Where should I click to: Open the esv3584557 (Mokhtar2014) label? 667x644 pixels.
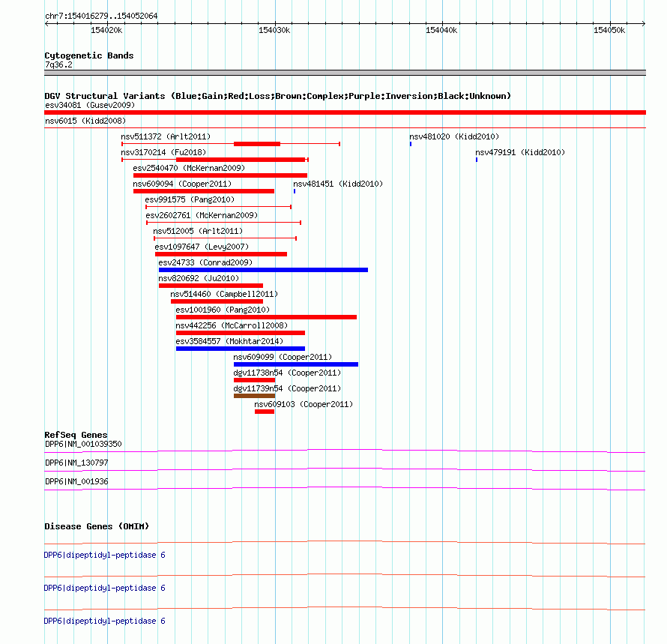229,341
